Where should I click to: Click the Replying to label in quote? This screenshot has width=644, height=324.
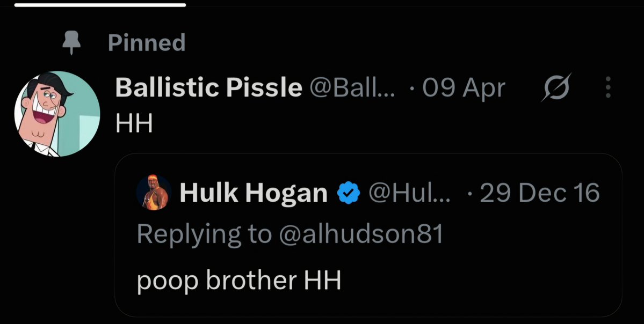point(204,235)
